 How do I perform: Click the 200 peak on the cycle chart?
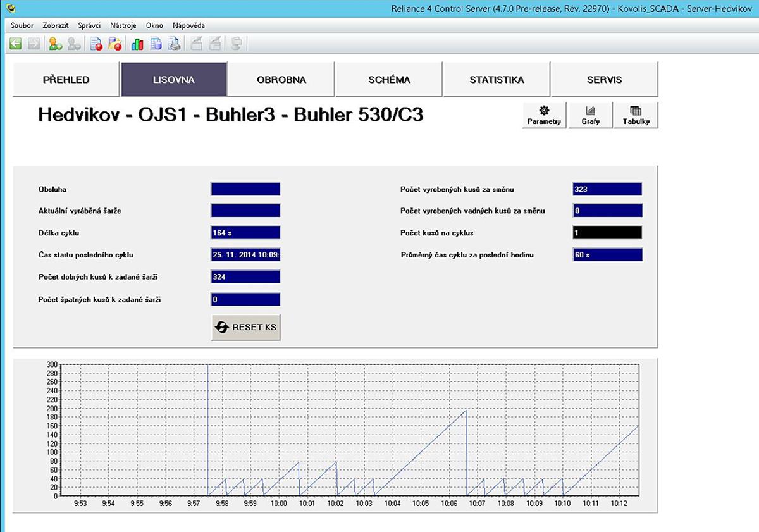click(x=466, y=411)
